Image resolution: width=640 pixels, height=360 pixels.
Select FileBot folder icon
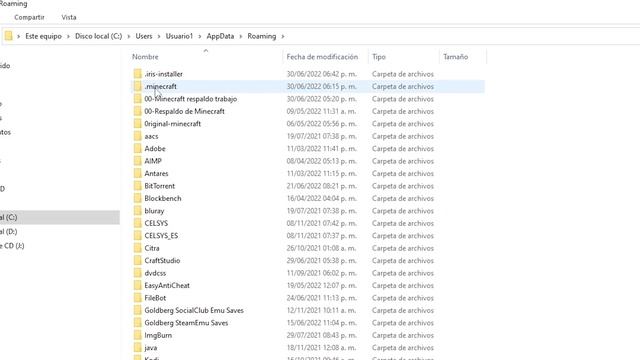[138, 298]
